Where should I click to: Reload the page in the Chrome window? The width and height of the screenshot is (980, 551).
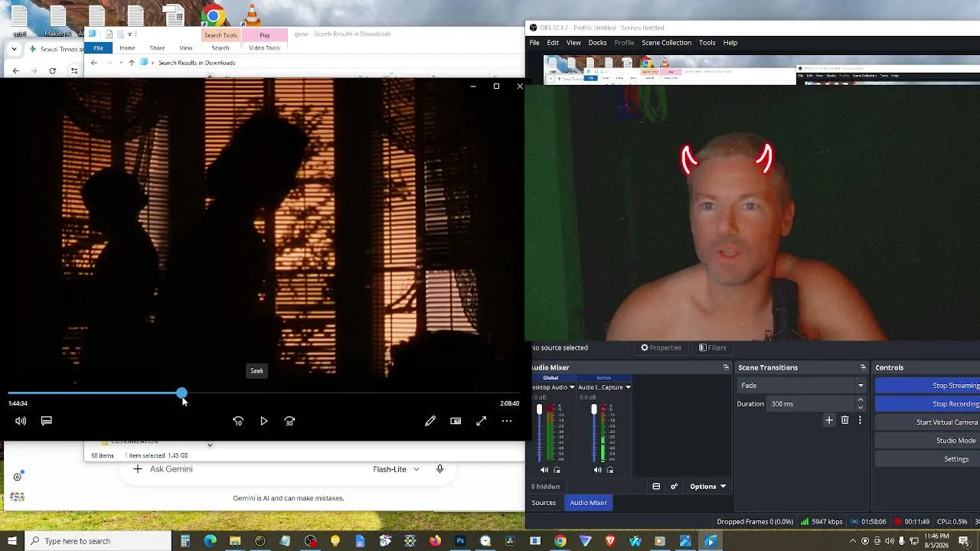(x=52, y=71)
